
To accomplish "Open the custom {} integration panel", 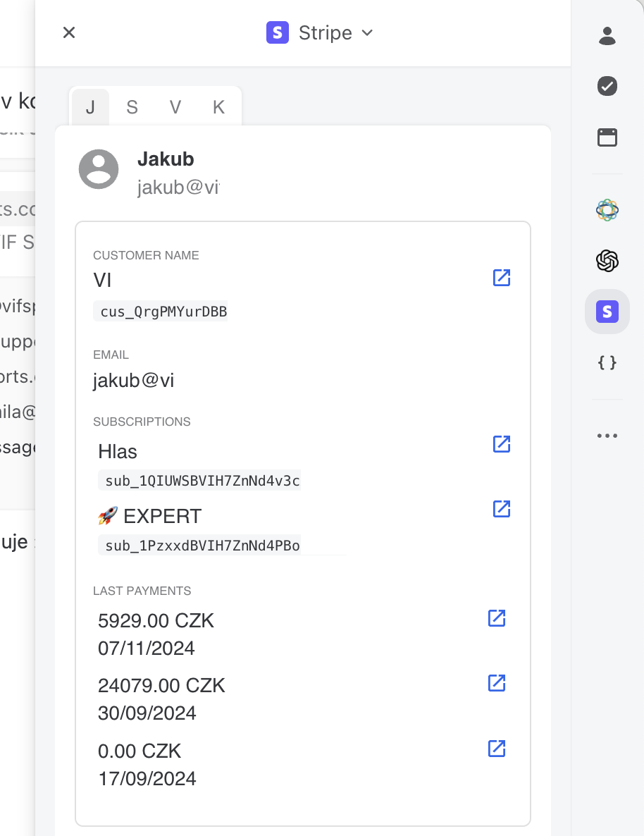I will [x=607, y=363].
